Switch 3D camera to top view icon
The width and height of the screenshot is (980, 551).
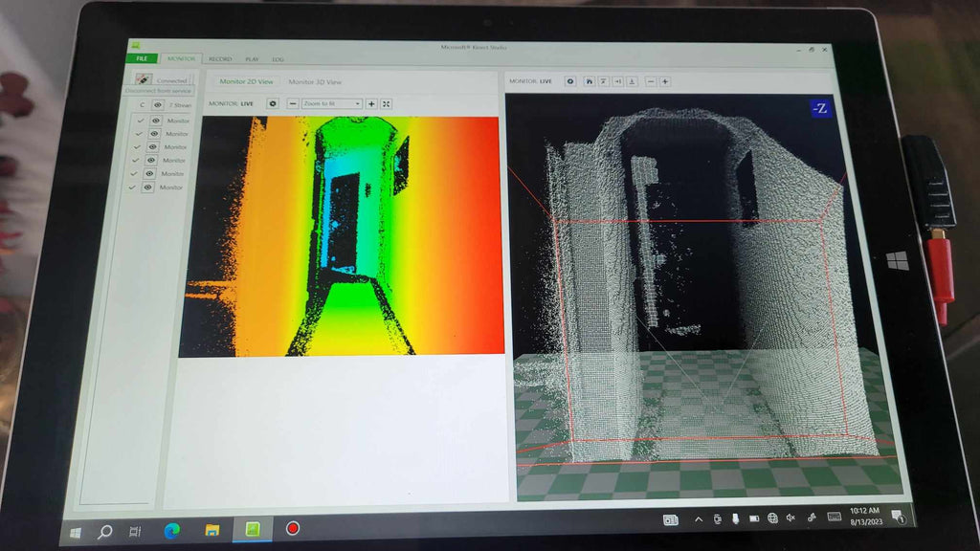tap(604, 81)
